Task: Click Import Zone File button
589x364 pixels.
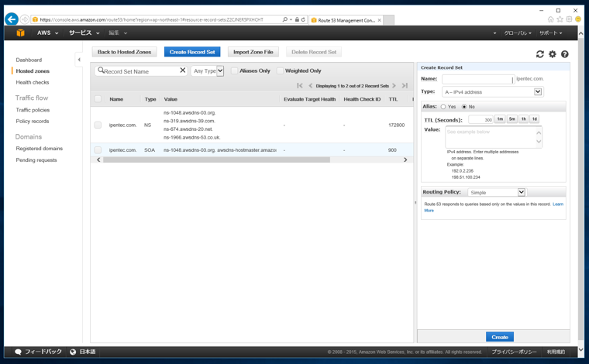Action: 253,52
